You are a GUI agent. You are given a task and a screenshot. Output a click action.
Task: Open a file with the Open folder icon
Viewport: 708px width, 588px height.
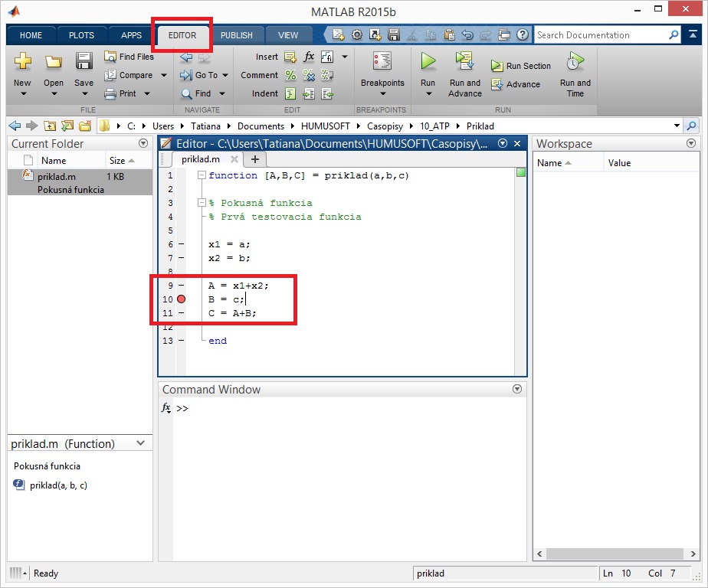[54, 62]
